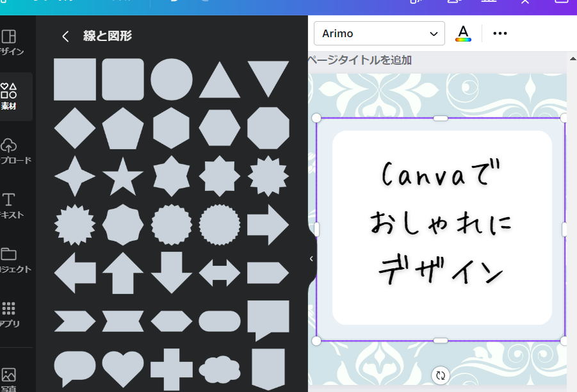Insert the rounded square shape
The image size is (577, 392).
click(123, 79)
